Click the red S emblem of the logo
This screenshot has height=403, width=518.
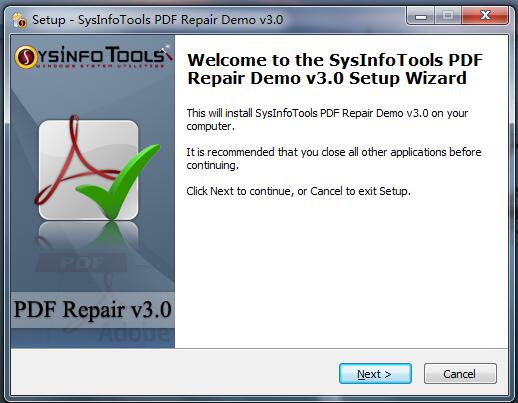pyautogui.click(x=26, y=57)
